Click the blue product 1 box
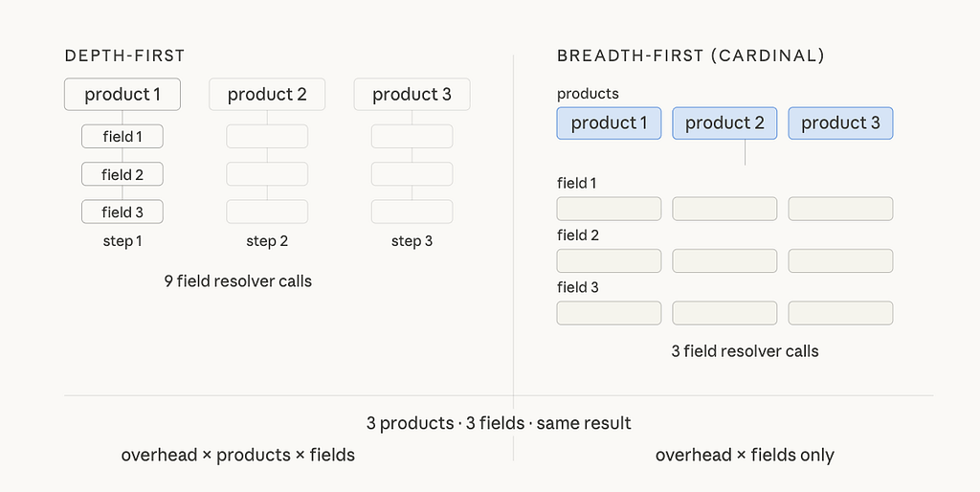The height and width of the screenshot is (492, 980). coord(609,123)
